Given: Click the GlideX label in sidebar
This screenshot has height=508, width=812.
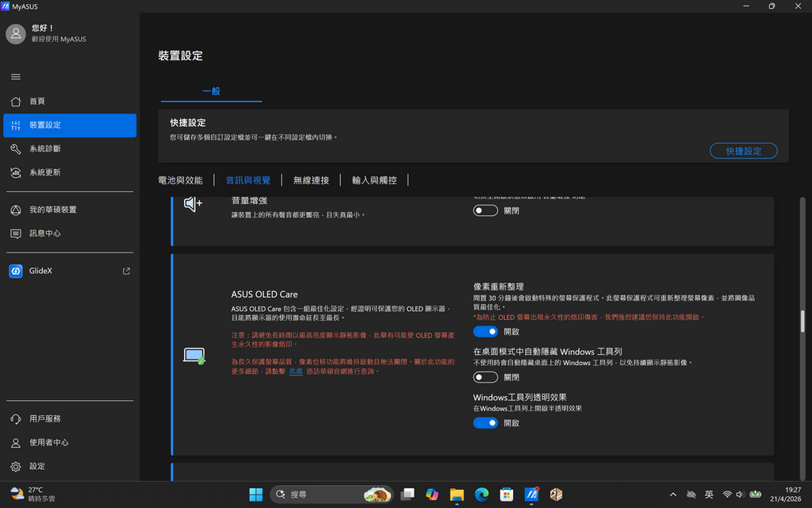Looking at the screenshot, I should (x=40, y=271).
